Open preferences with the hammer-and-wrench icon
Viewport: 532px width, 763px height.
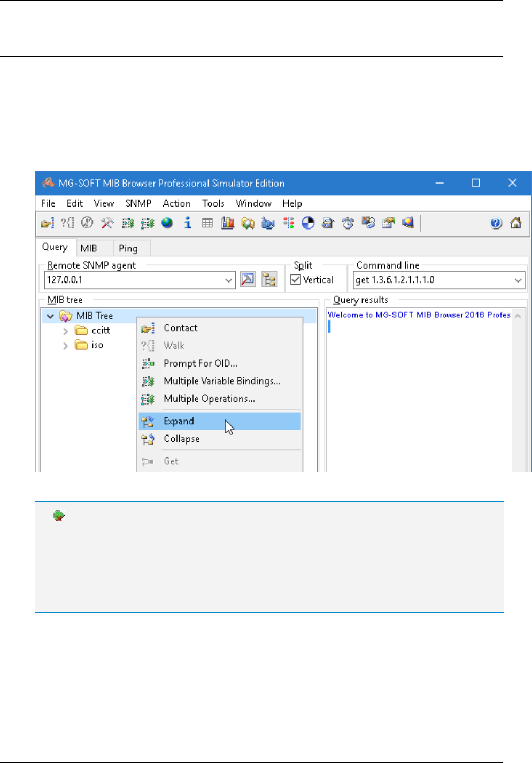point(107,223)
